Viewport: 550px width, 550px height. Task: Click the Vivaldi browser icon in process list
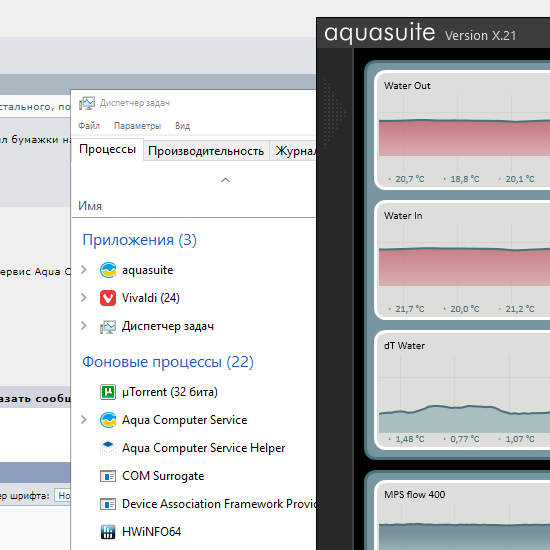(108, 298)
